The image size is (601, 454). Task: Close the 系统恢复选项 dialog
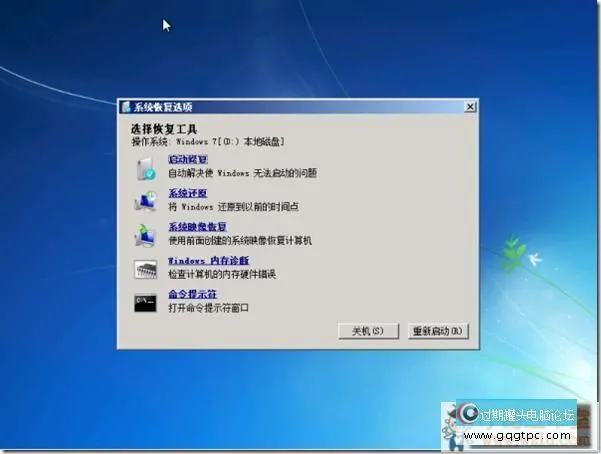click(x=470, y=107)
